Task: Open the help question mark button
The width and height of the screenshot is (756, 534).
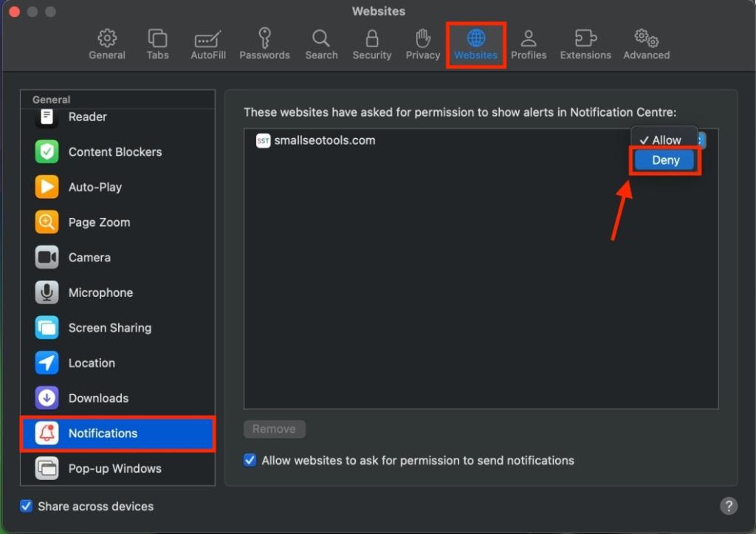Action: pyautogui.click(x=729, y=506)
